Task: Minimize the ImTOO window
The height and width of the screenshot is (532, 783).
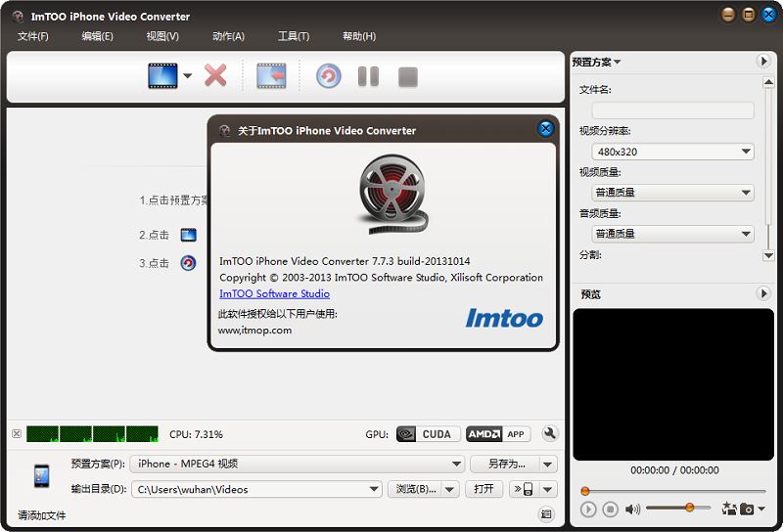Action: [728, 15]
